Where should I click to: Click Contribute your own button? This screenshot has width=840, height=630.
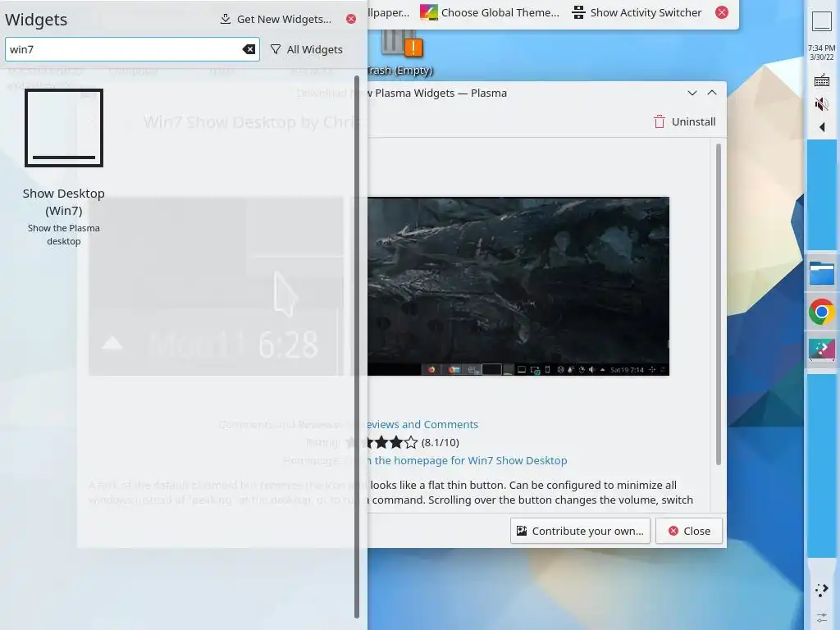pyautogui.click(x=580, y=531)
